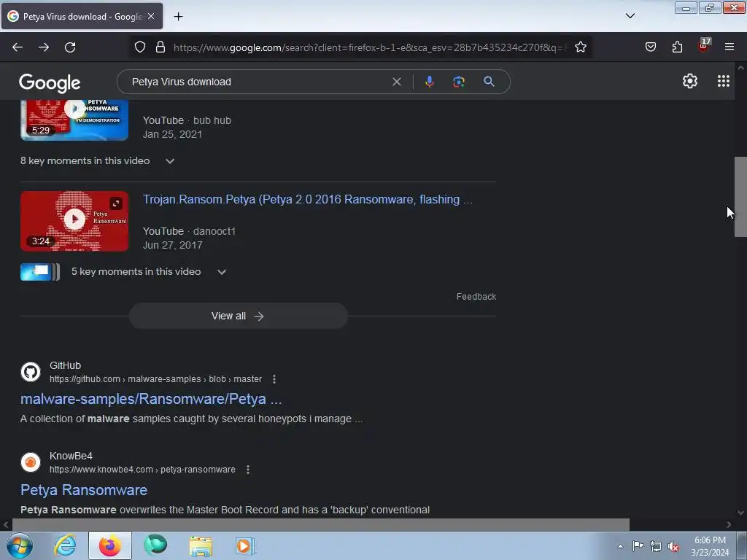Open the Pocket save icon
The image size is (747, 560).
pos(650,47)
